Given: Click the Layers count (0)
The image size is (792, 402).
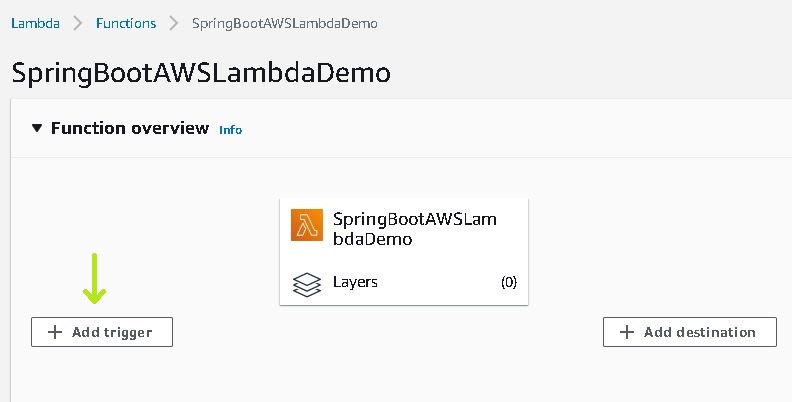Looking at the screenshot, I should click(x=509, y=282).
